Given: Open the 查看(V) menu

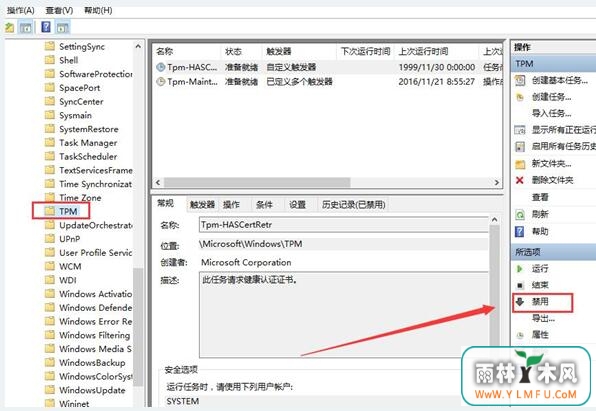Looking at the screenshot, I should coord(59,10).
